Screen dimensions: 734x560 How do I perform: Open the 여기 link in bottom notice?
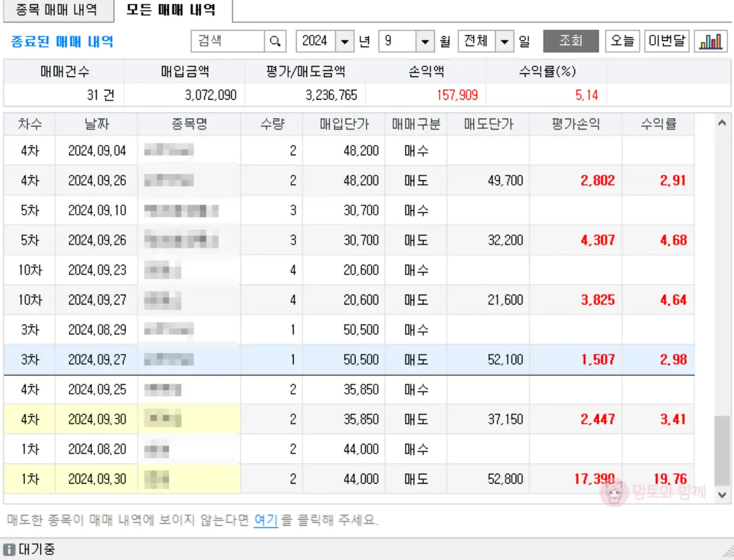click(265, 521)
